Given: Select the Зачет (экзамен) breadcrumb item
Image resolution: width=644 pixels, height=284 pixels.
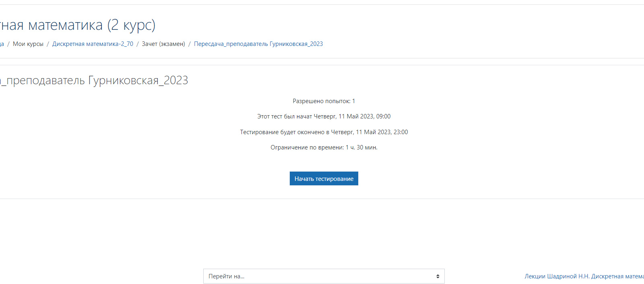Looking at the screenshot, I should (x=163, y=44).
